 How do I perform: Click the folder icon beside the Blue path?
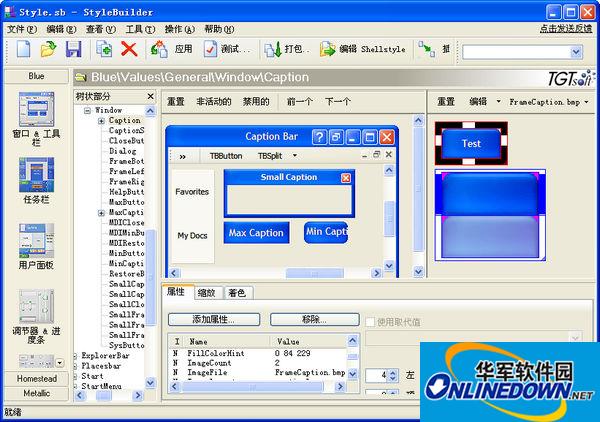coord(80,77)
